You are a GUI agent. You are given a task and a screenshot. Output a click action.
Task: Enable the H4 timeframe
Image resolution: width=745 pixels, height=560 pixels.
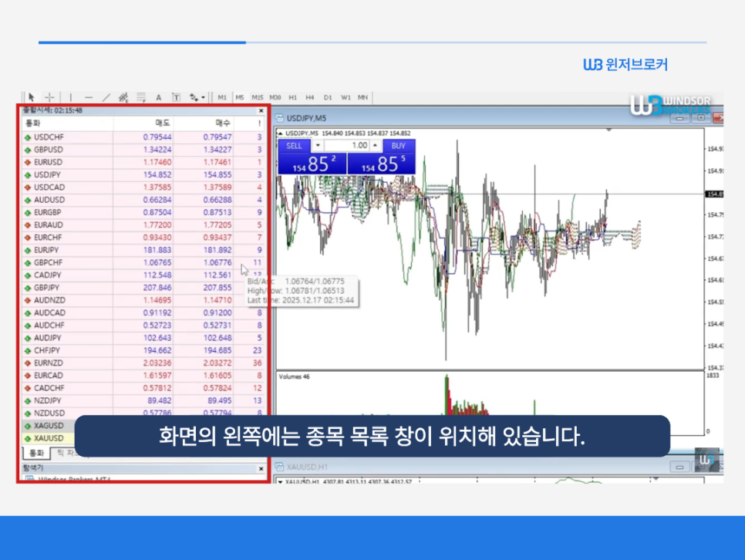(310, 97)
